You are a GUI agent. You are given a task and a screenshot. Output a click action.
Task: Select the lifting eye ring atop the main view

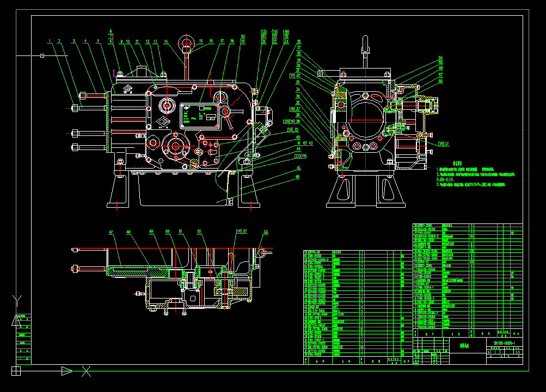click(x=187, y=43)
